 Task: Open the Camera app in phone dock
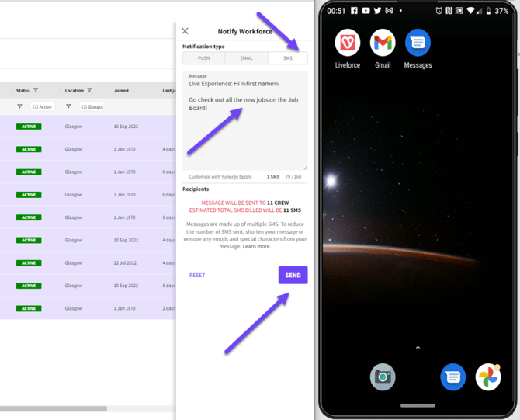click(x=383, y=377)
